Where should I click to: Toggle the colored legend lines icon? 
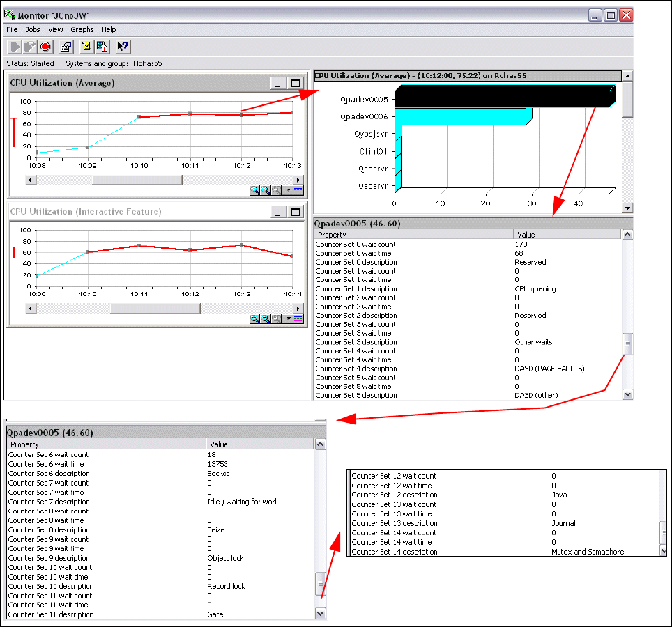[298, 189]
